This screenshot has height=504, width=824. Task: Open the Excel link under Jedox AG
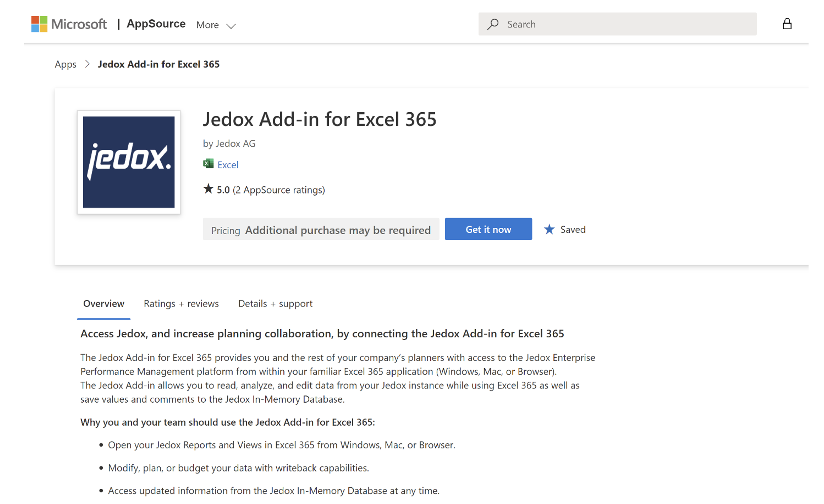(x=228, y=164)
